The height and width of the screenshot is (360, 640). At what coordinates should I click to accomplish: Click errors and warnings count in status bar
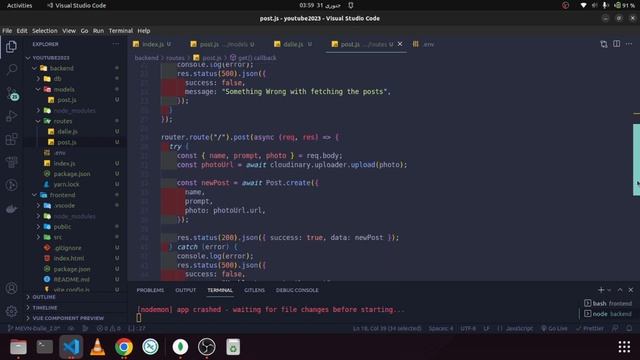pyautogui.click(x=109, y=328)
